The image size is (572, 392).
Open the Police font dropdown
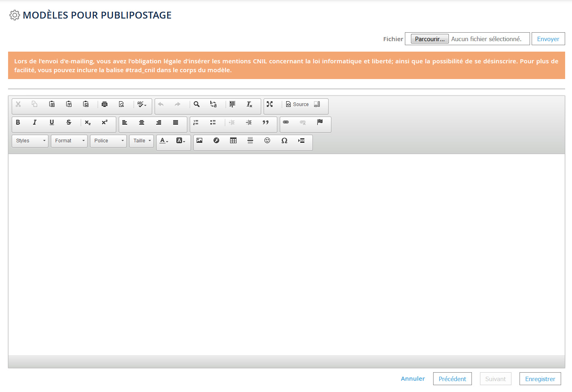(109, 141)
